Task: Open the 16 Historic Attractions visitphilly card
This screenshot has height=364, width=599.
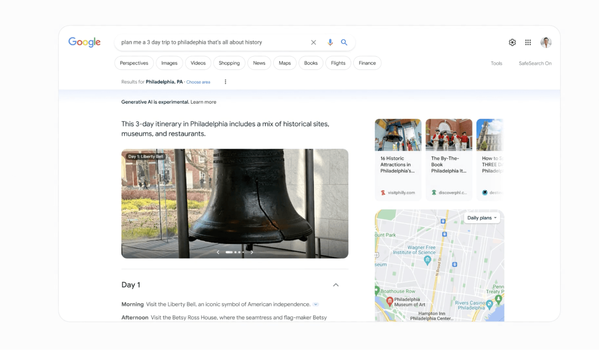Action: pyautogui.click(x=398, y=160)
